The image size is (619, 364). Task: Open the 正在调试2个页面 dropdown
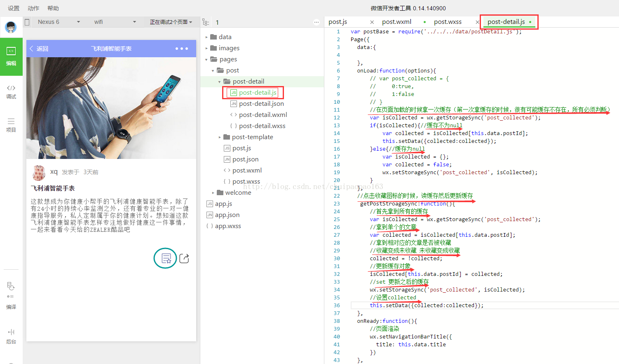[x=171, y=22]
